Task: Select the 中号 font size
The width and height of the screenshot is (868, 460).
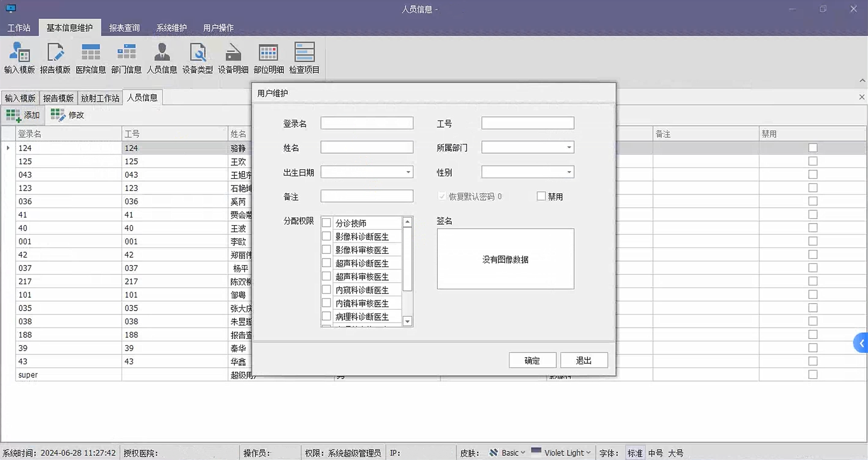Action: [655, 453]
